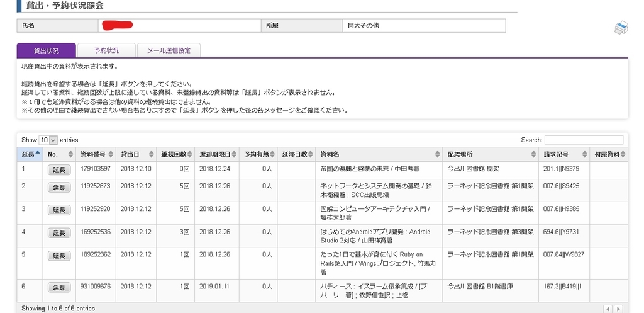Click call number 007.6||S9425
Viewport: 644px width, 313px height.
pyautogui.click(x=561, y=186)
